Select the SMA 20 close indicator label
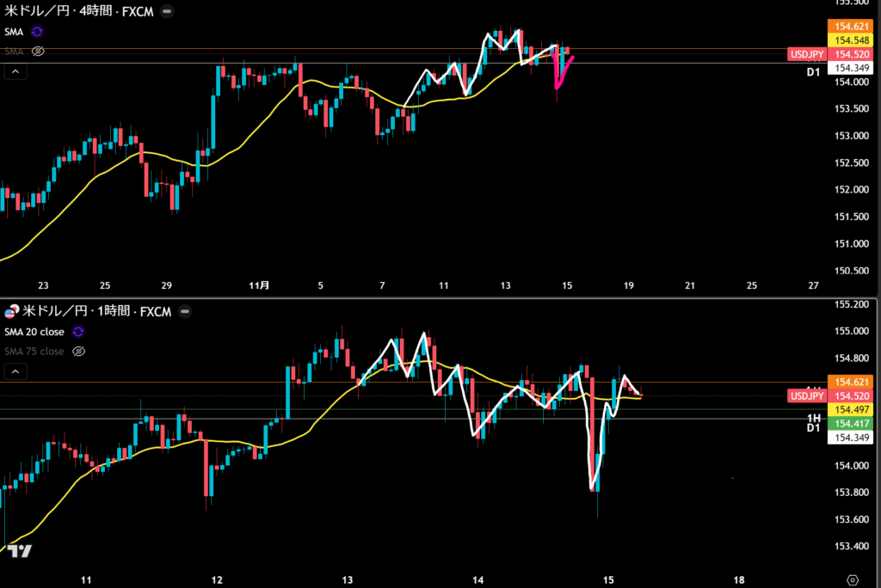Image resolution: width=881 pixels, height=588 pixels. pos(33,331)
